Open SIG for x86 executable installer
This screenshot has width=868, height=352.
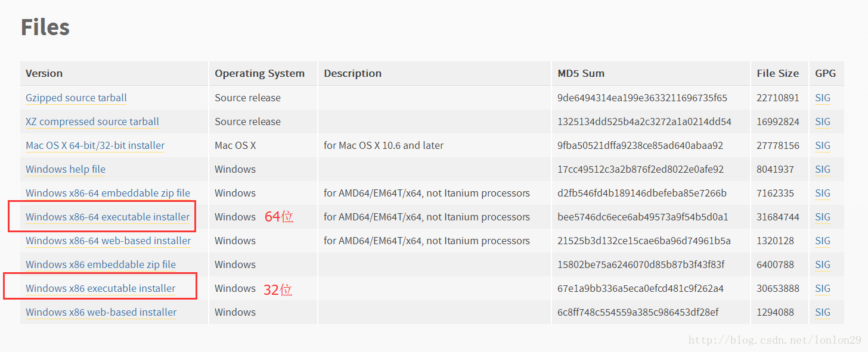coord(823,288)
